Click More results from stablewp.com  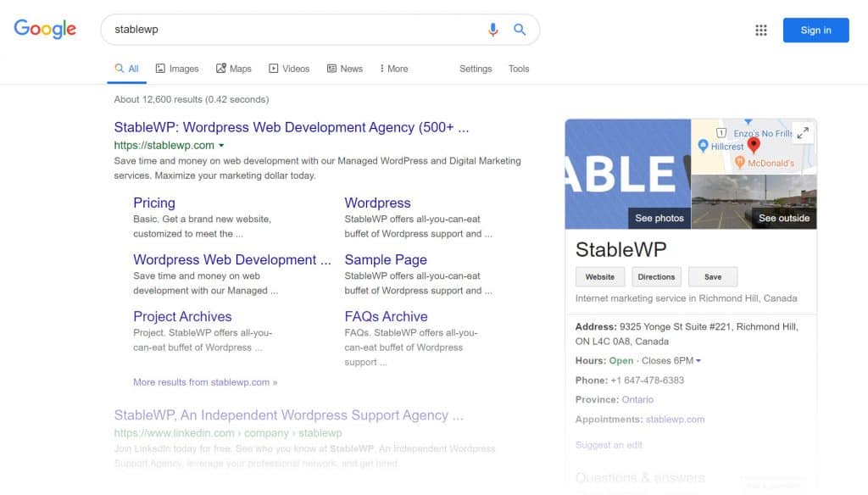[205, 382]
